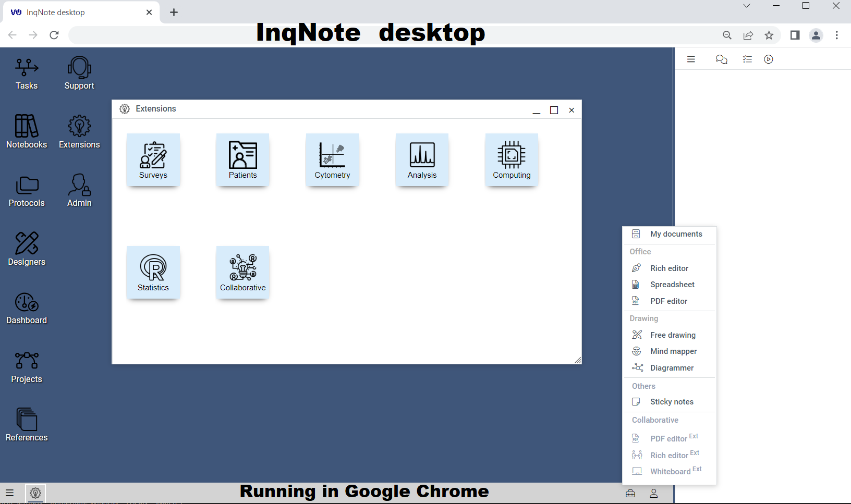Open the bottom-left taskbar hamburger menu
Viewport: 851px width, 504px height.
point(9,493)
